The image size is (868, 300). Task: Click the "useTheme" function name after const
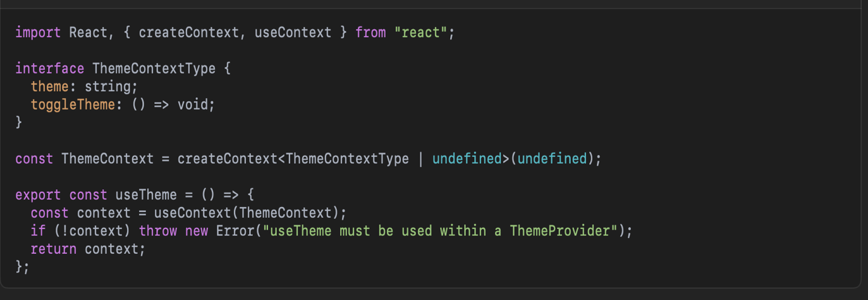point(146,195)
